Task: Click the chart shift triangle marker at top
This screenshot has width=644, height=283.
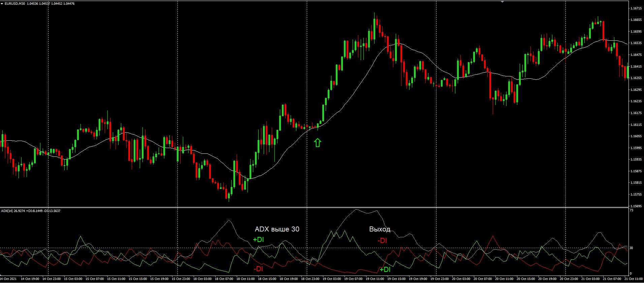Action: click(x=502, y=1)
